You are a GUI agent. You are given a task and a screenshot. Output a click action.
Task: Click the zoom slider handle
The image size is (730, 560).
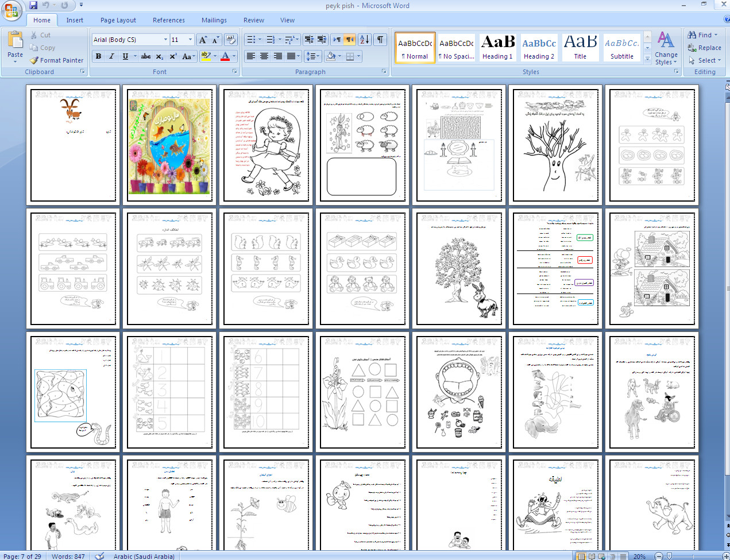point(667,556)
